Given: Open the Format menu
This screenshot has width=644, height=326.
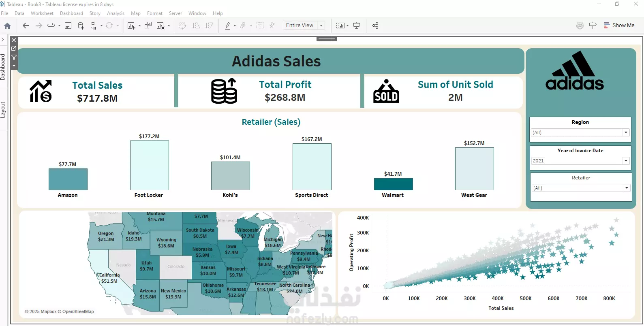Looking at the screenshot, I should [155, 13].
